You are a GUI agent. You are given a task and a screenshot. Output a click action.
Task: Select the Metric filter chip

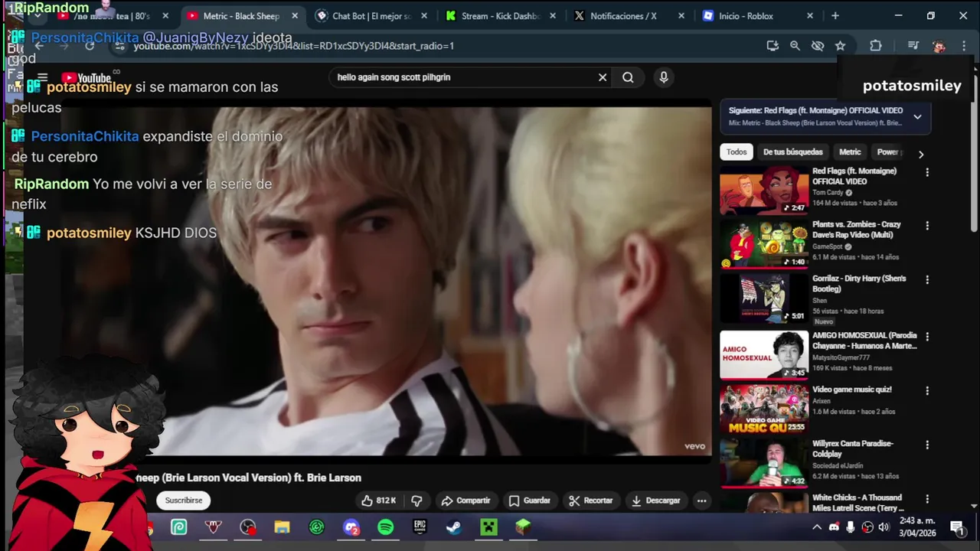[850, 152]
